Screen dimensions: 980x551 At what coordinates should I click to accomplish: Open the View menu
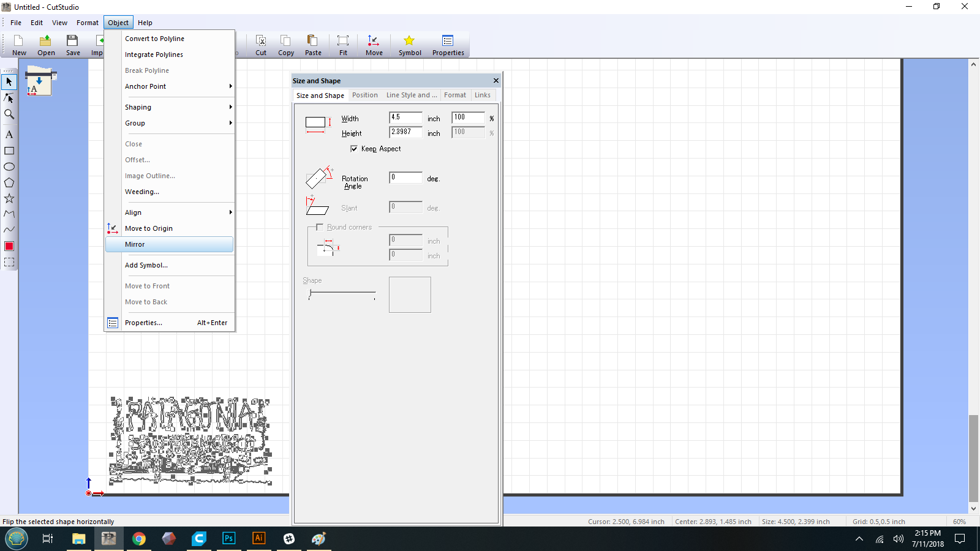click(x=59, y=23)
